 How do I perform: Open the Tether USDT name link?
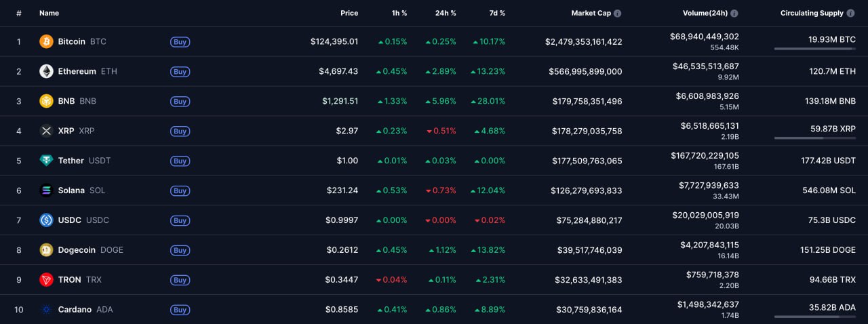84,161
